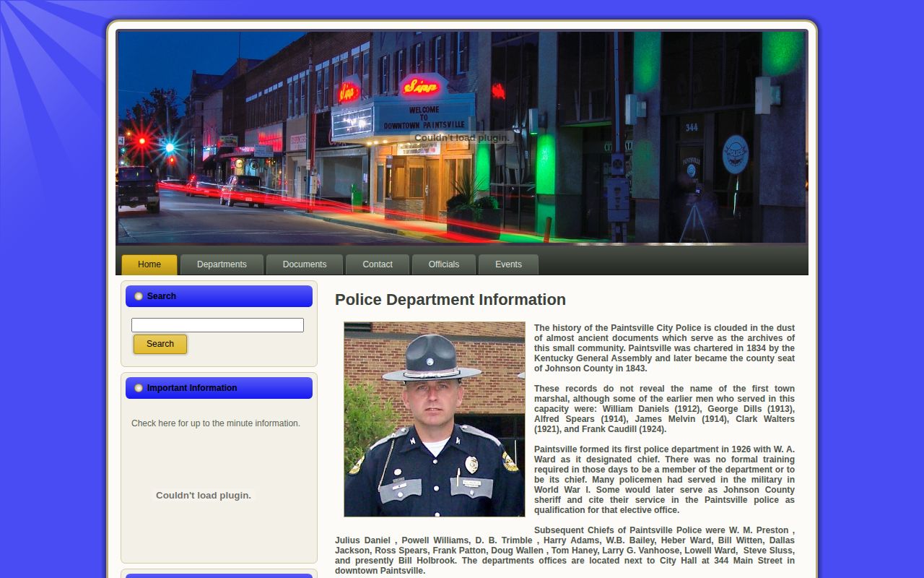Open the Home navigation tab

[x=149, y=264]
